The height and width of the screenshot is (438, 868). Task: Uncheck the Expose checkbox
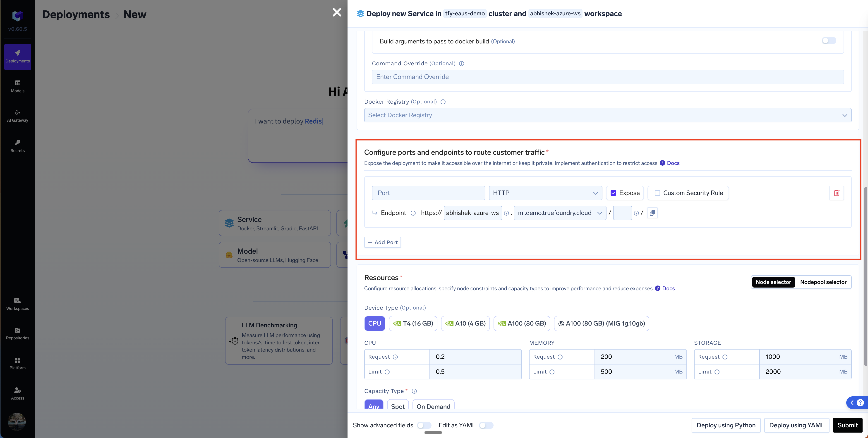(x=613, y=193)
